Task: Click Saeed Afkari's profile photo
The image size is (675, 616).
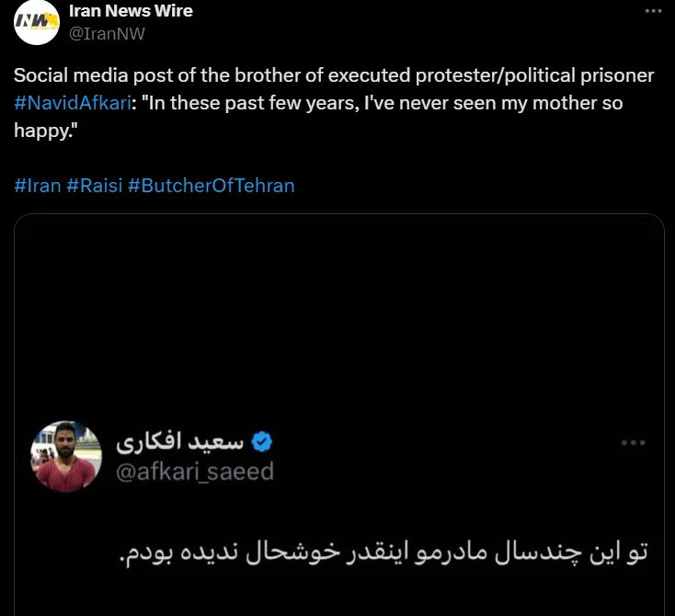Action: (x=64, y=457)
